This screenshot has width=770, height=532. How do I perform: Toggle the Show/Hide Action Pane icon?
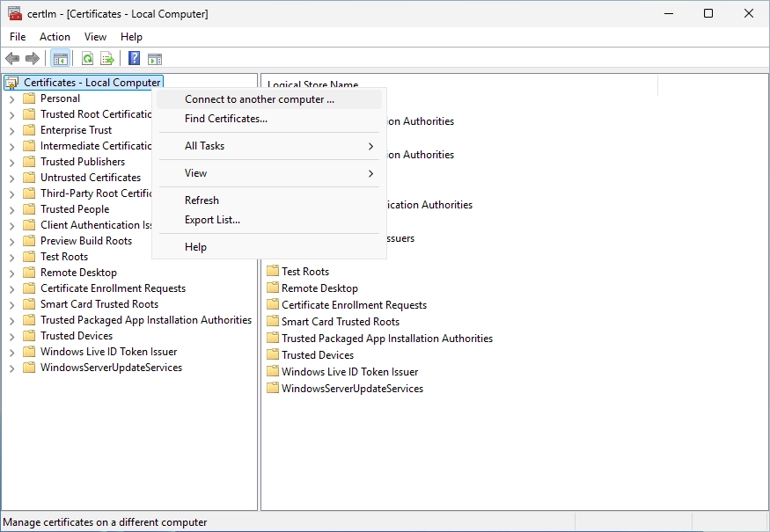(155, 59)
